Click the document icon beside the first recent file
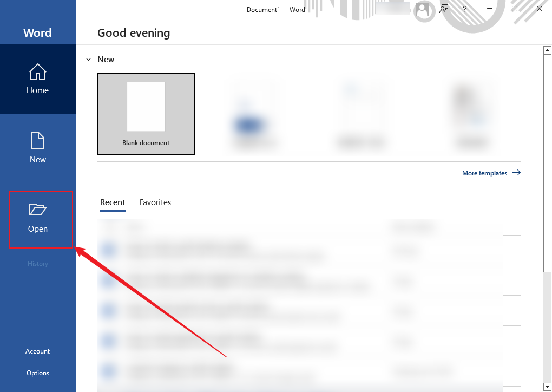Viewport: 552px width, 392px height. pyautogui.click(x=109, y=250)
